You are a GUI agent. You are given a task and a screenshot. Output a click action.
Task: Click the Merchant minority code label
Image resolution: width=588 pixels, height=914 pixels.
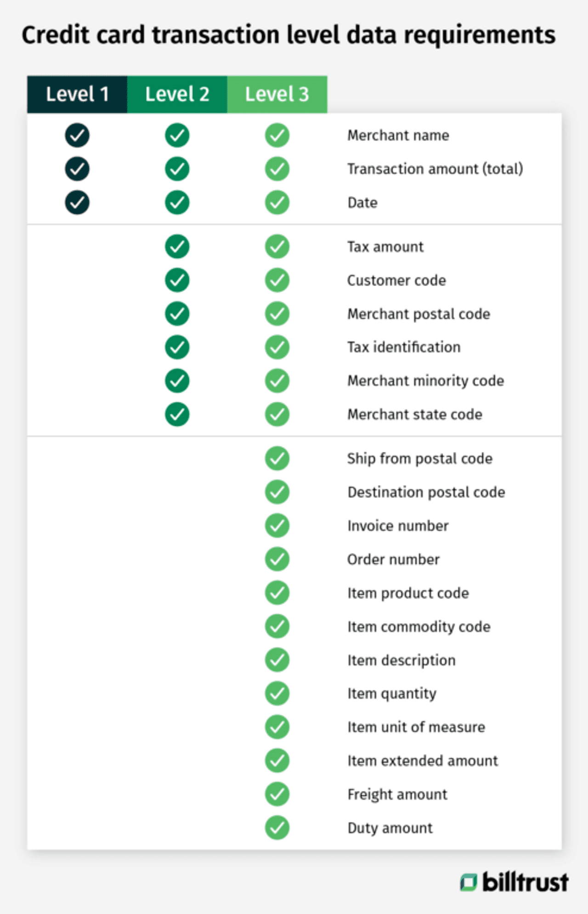click(425, 381)
